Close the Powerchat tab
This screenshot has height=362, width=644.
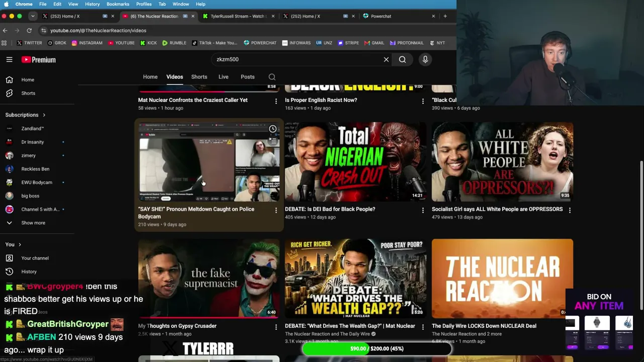point(433,16)
